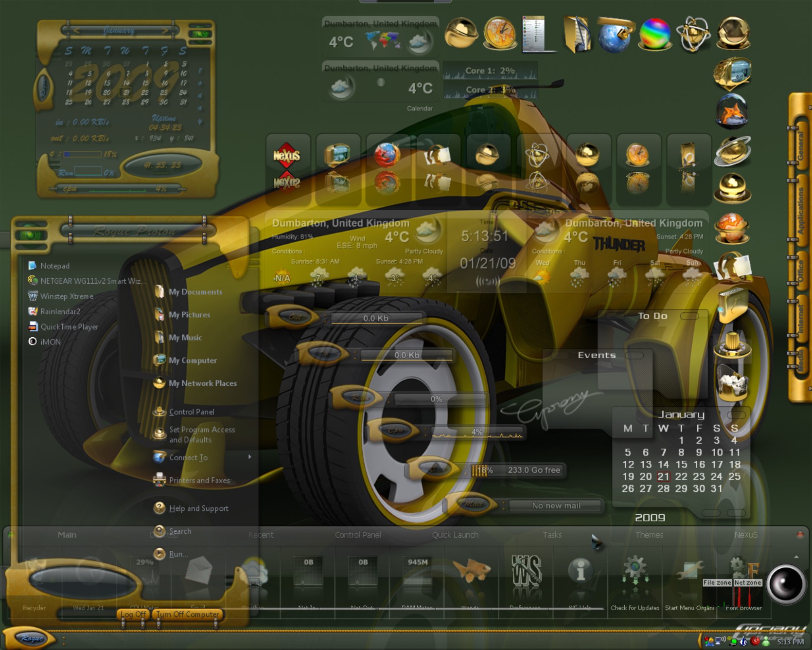
Task: Open Printers and Faxes in start menu
Action: point(192,480)
